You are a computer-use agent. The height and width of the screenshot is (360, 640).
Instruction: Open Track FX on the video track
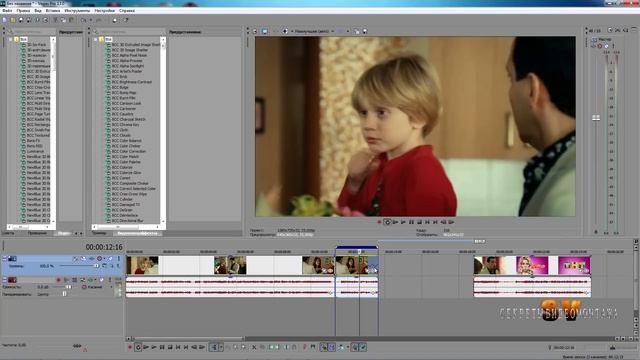click(x=91, y=258)
